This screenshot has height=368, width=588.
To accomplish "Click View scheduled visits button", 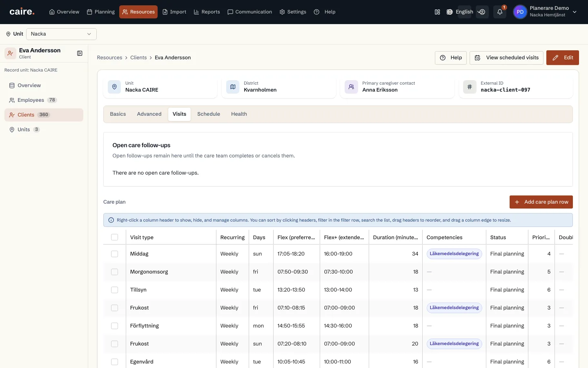I will pyautogui.click(x=506, y=58).
